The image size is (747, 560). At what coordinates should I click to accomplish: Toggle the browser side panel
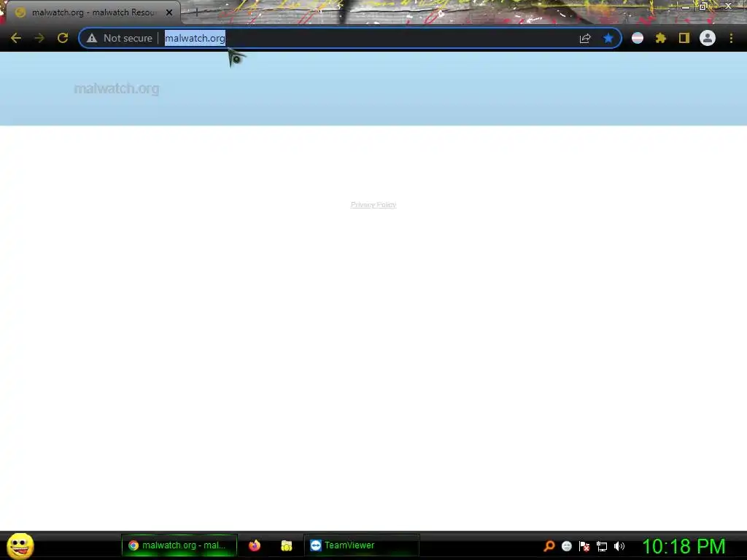pos(684,38)
